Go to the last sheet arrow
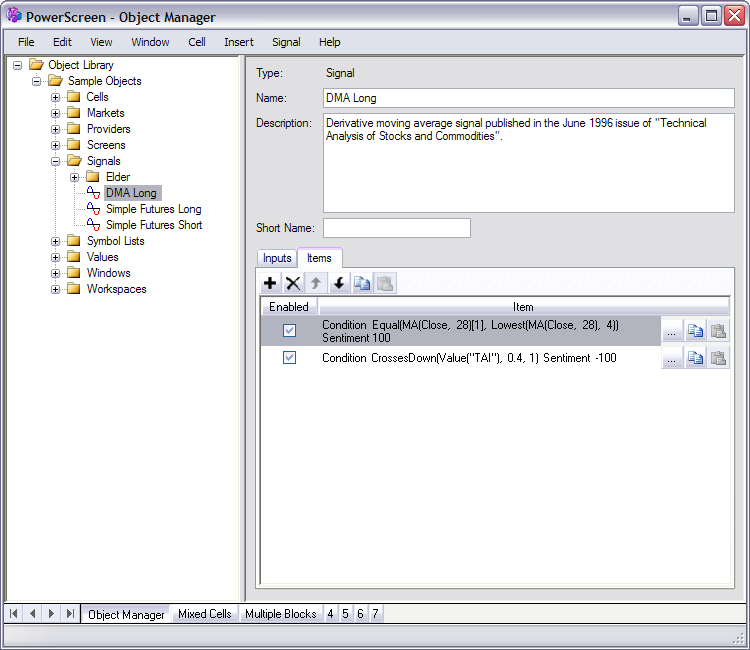Image resolution: width=750 pixels, height=650 pixels. (70, 613)
